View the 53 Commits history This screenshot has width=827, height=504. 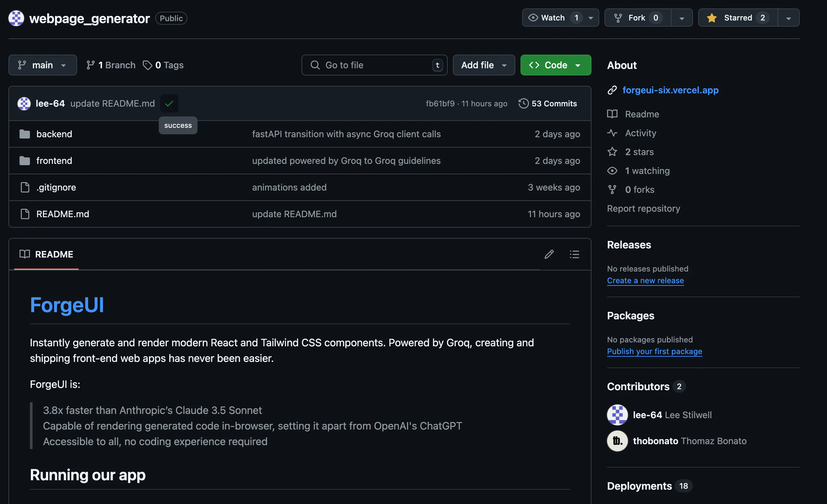tap(548, 103)
